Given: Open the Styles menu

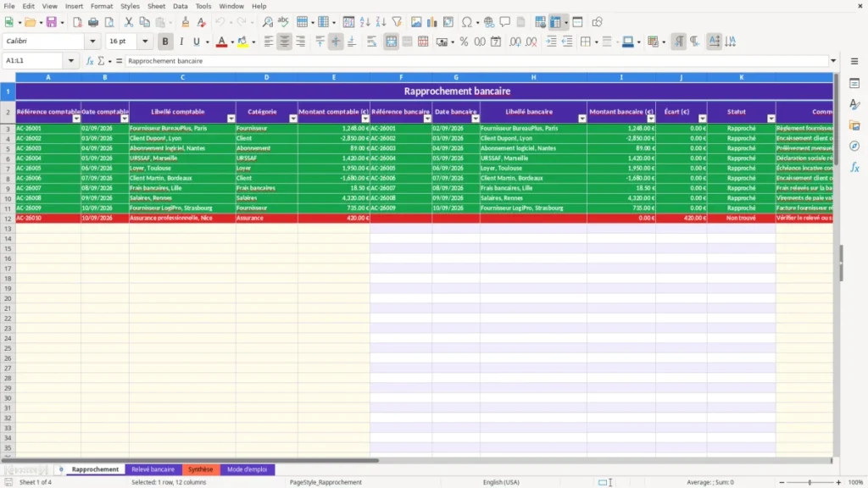Looking at the screenshot, I should [130, 6].
